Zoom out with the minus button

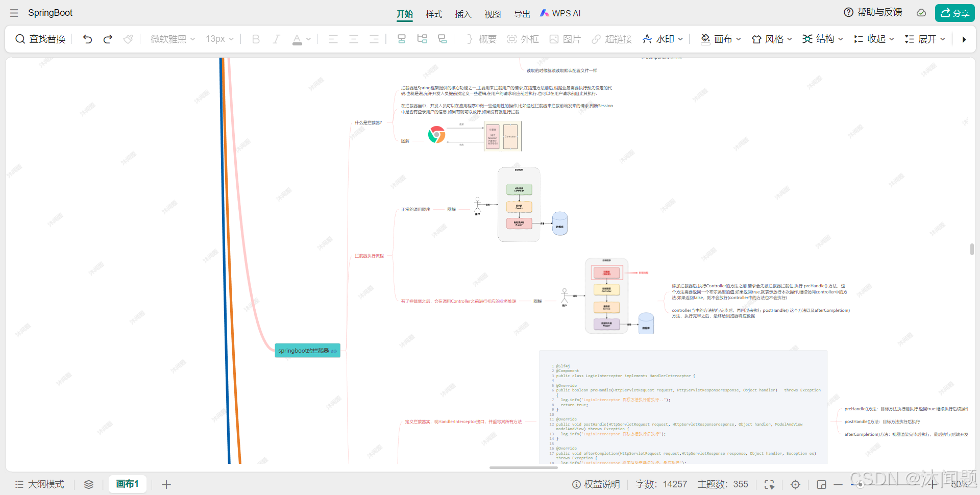tap(838, 484)
